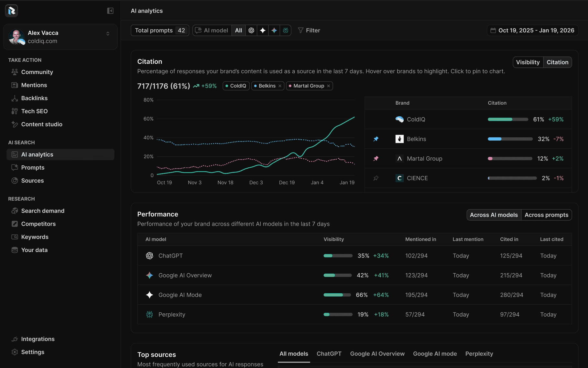Filter by Google AI Mode sparkle icon
This screenshot has height=368, width=588.
tap(263, 30)
